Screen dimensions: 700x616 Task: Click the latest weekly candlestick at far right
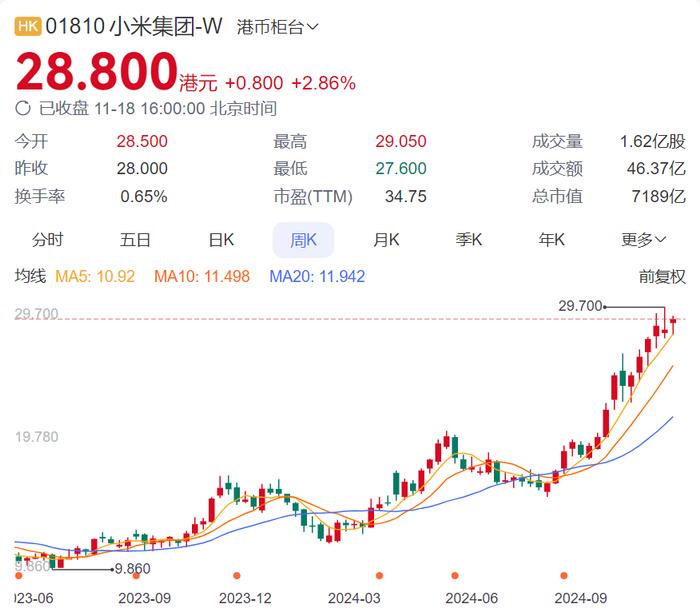673,325
